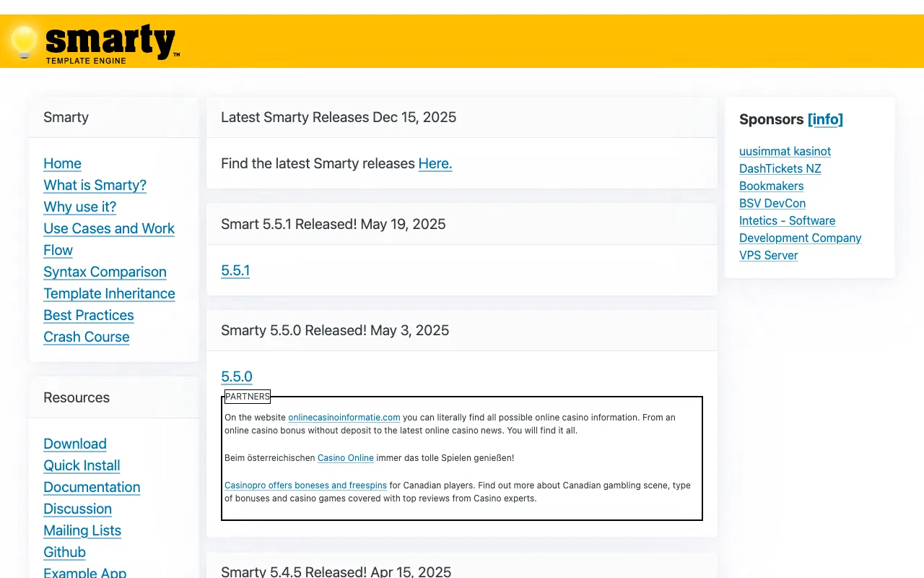Open the DashTickets NZ sponsor link
Viewport: 924px width, 578px height.
tap(780, 168)
